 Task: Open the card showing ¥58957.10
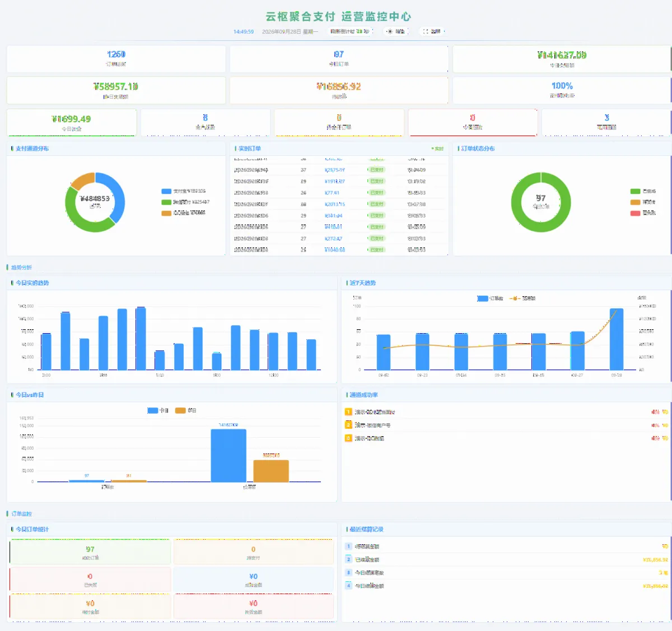(x=116, y=90)
